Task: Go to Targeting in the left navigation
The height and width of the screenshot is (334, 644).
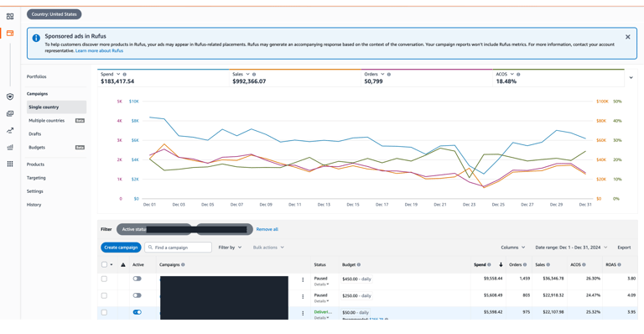Action: [36, 178]
